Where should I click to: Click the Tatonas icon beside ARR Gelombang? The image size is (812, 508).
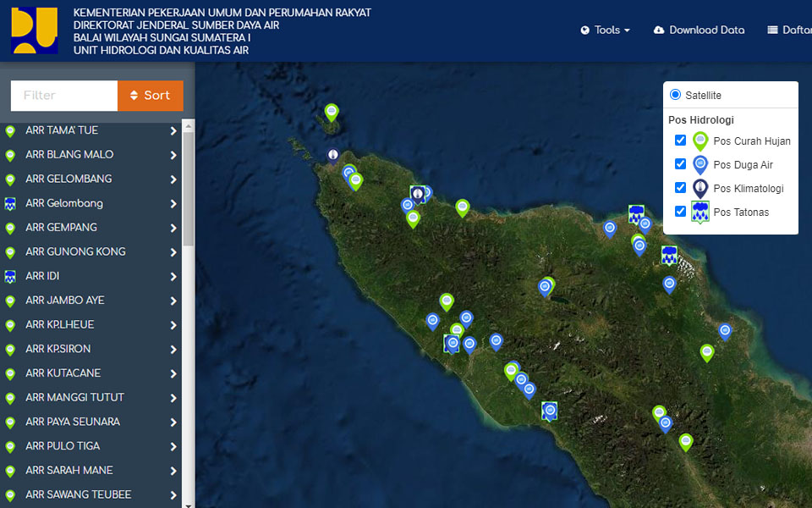[10, 204]
